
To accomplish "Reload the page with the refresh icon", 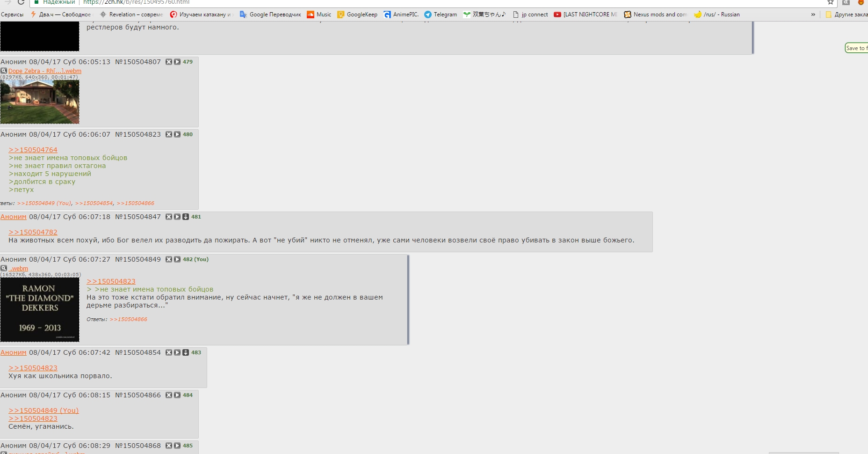I will pyautogui.click(x=21, y=2).
